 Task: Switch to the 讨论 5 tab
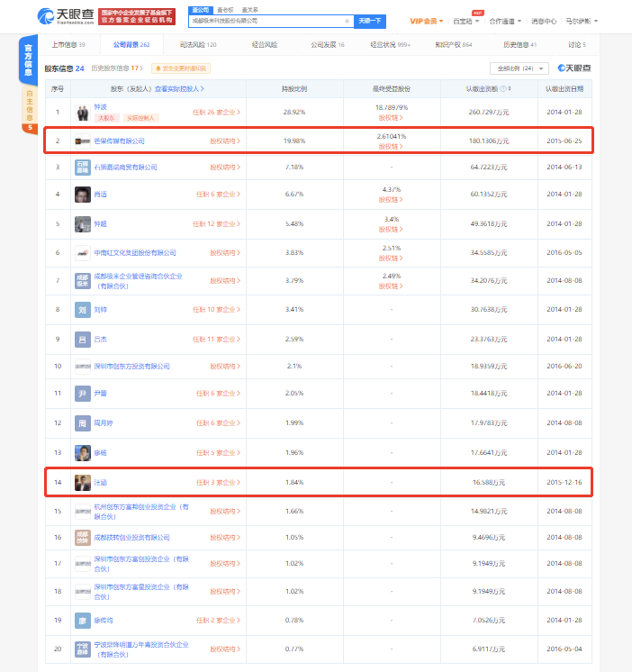tap(577, 44)
